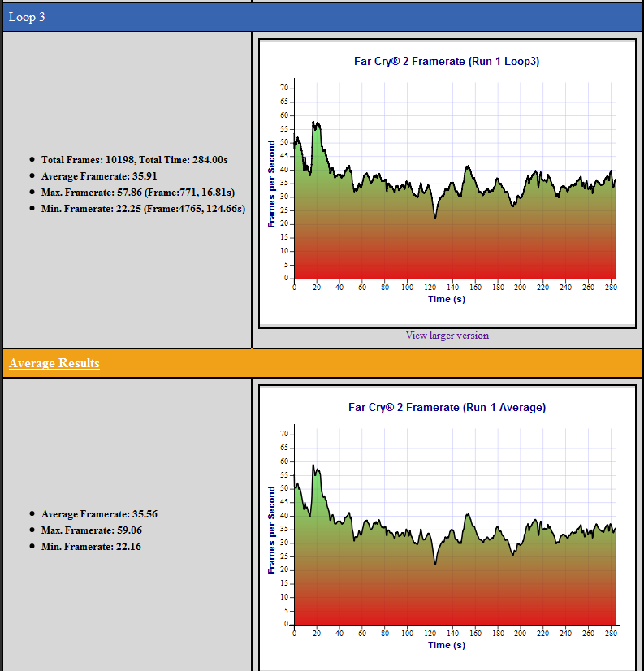The height and width of the screenshot is (671, 644).
Task: Select the Run 1-Average framerate chart thumbnail
Action: [447, 528]
